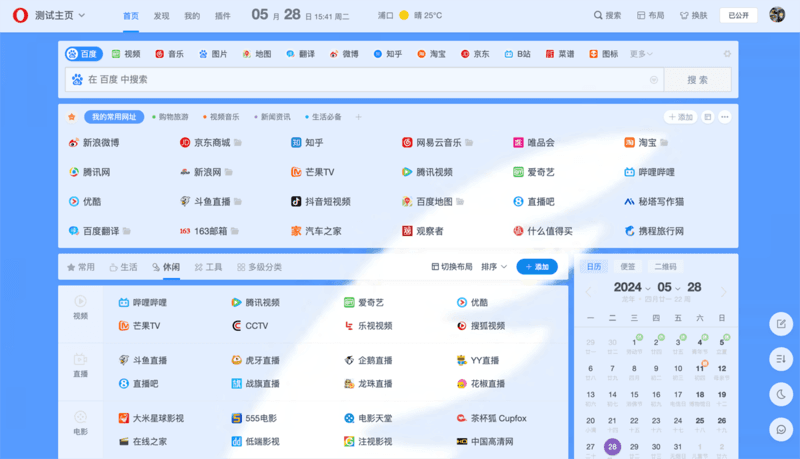Switch to 便签 widget tab
Image resolution: width=800 pixels, height=459 pixels.
point(628,267)
